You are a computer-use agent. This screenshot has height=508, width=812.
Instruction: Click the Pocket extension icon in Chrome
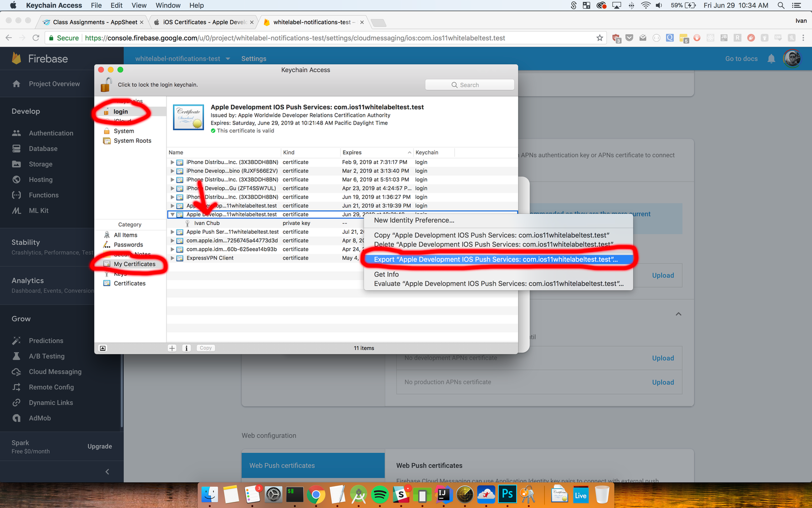tap(629, 38)
